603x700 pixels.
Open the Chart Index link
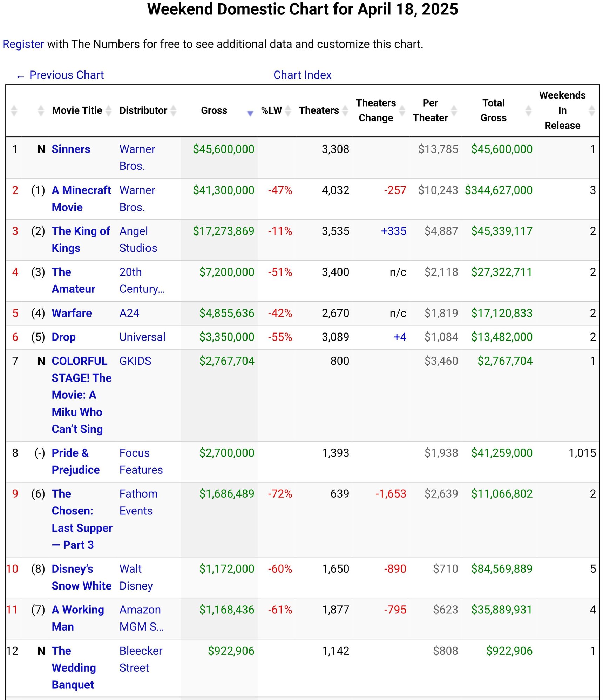[302, 75]
